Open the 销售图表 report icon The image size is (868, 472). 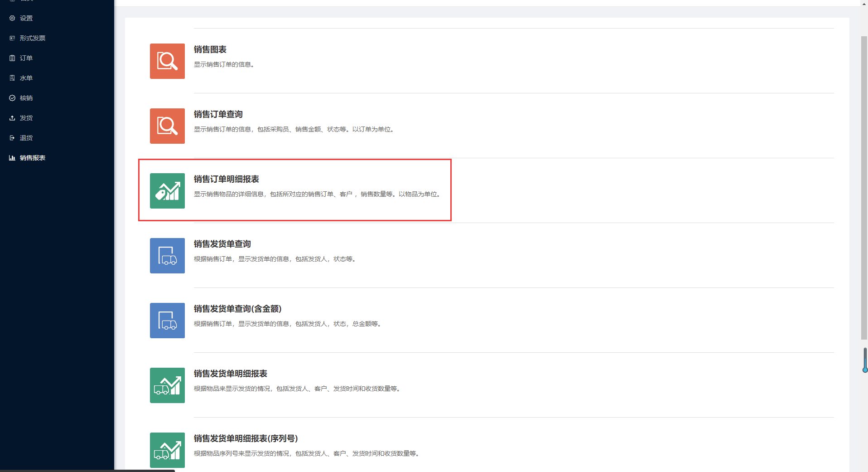(167, 61)
